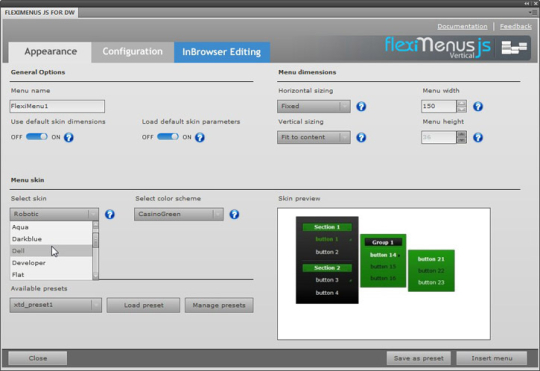Choose Dell from the skin list
Screen dimensions: 540x371
coord(51,251)
